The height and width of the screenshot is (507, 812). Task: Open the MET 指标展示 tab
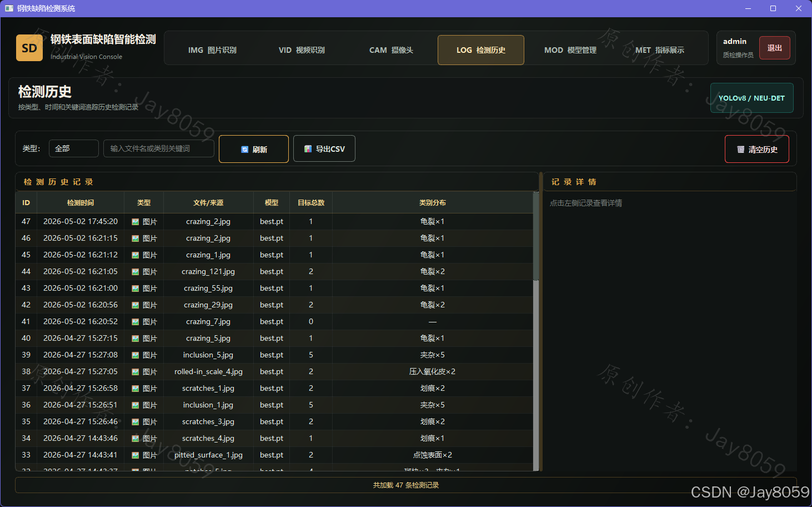660,50
